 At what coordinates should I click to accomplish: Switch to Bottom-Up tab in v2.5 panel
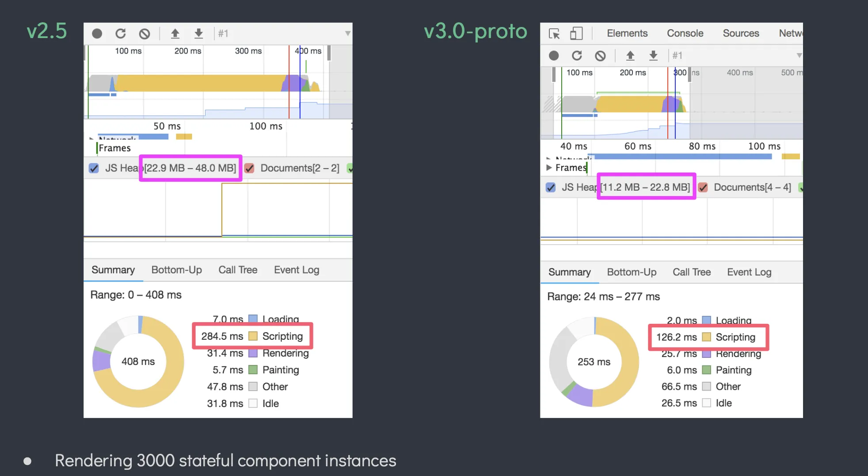coord(176,270)
